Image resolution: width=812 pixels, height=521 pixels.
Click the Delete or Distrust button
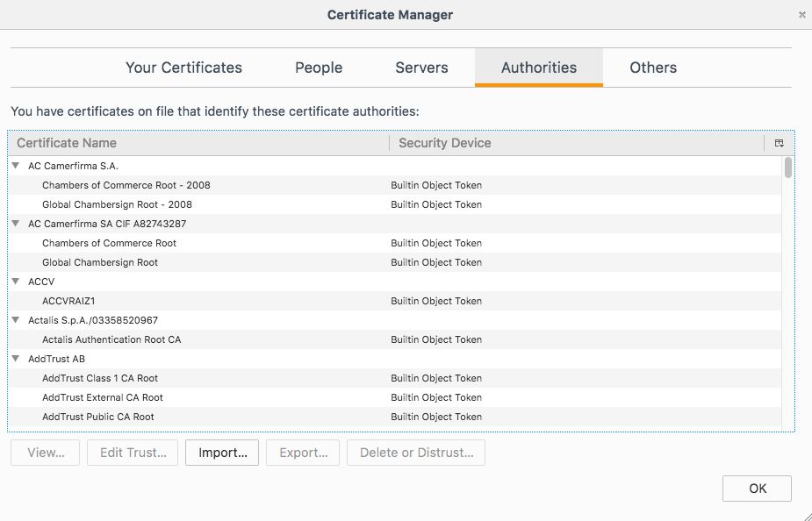point(416,453)
